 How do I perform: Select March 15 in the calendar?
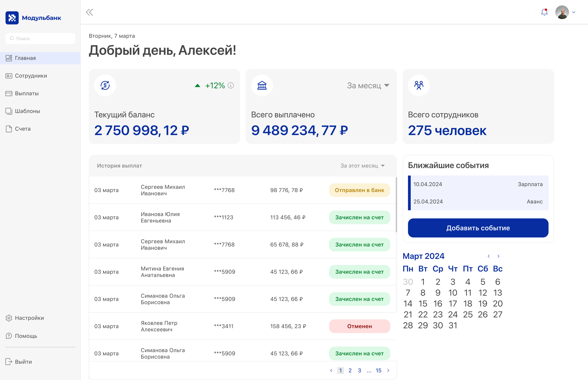point(423,304)
